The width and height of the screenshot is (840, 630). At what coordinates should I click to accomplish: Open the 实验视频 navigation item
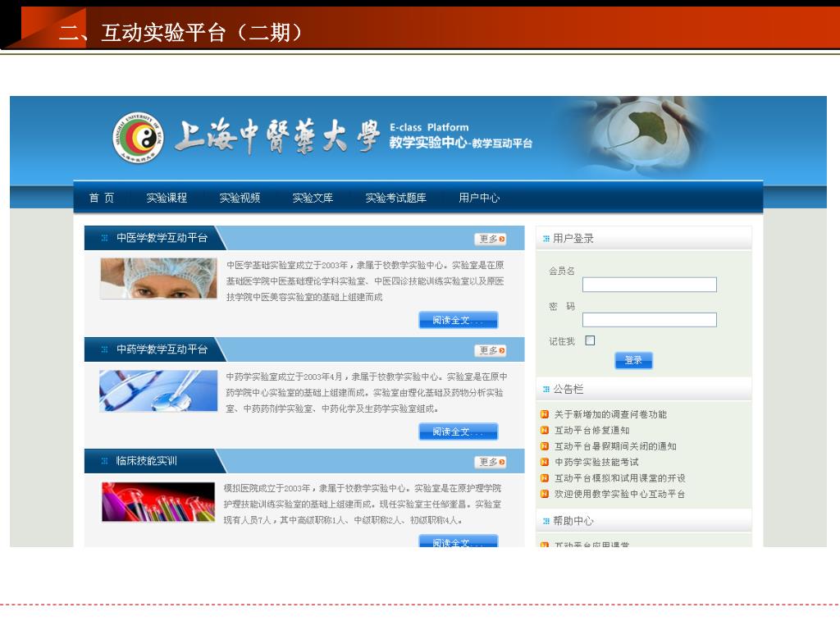click(240, 198)
